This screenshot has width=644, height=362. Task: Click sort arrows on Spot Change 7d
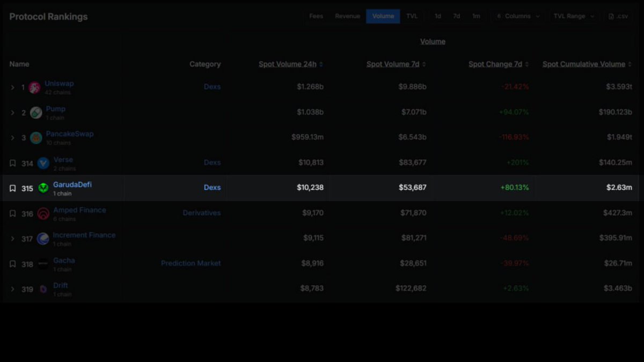(x=526, y=64)
